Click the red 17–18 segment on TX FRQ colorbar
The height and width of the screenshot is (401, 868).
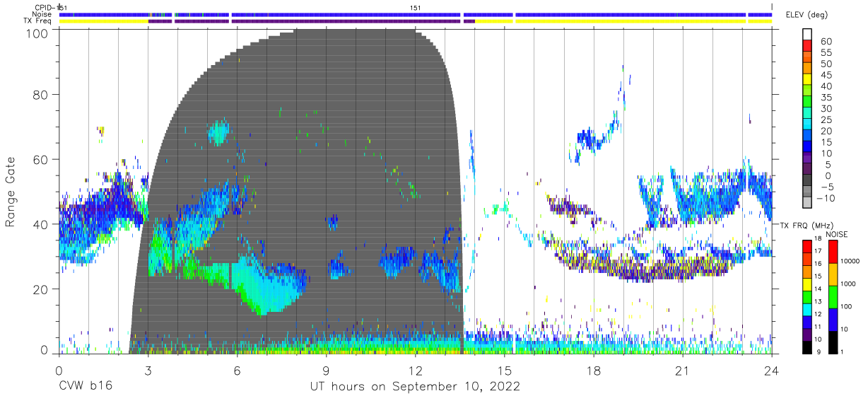(807, 246)
